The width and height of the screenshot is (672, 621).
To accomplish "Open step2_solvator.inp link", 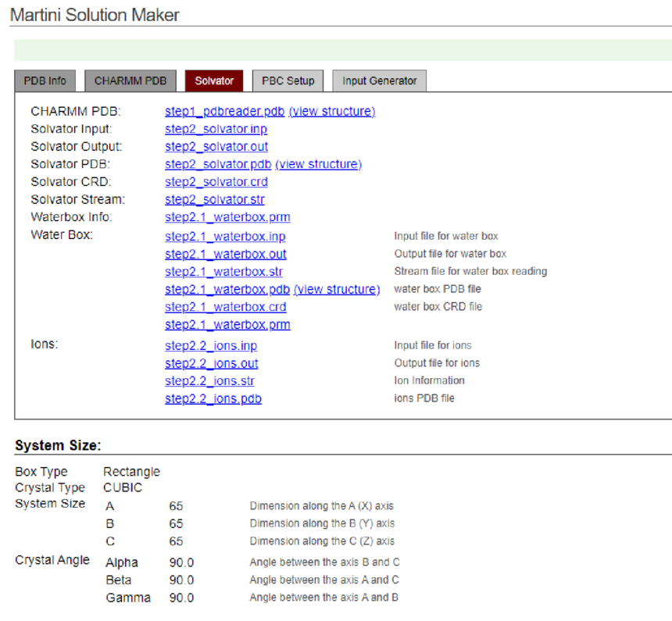I will click(x=216, y=129).
